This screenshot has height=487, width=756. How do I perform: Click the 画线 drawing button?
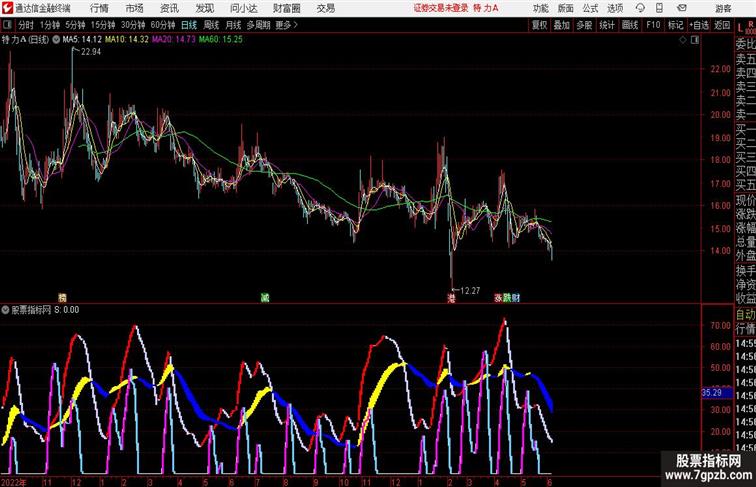point(630,25)
